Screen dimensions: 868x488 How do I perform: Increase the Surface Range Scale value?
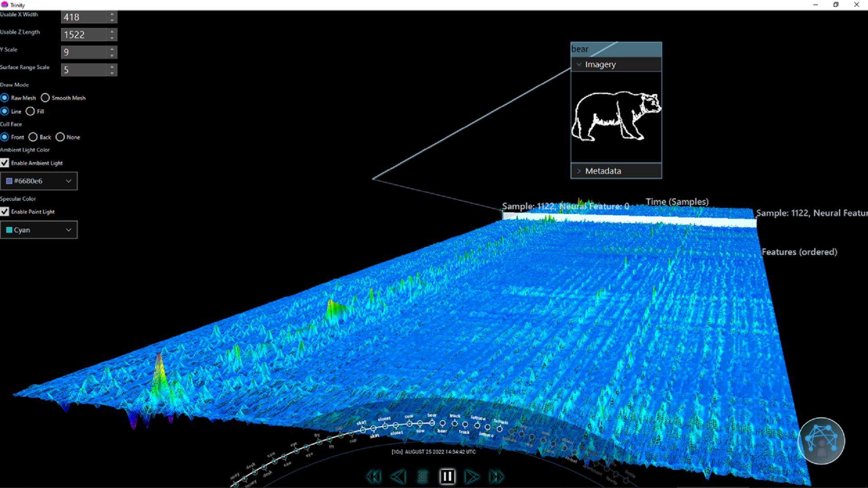coord(112,67)
